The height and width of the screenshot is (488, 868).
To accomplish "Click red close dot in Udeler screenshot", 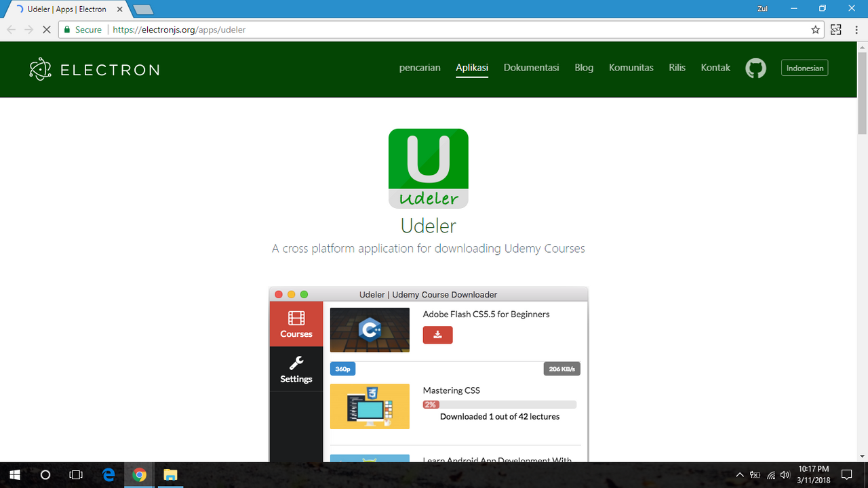I will coord(279,294).
